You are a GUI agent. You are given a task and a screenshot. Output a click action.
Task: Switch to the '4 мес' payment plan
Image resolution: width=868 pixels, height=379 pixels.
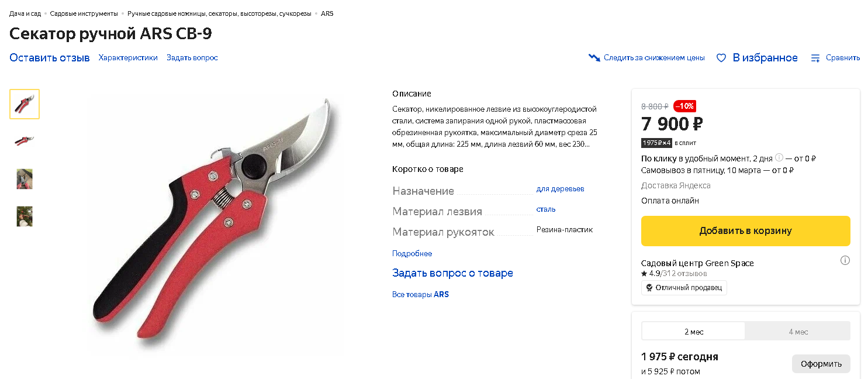[x=798, y=332]
